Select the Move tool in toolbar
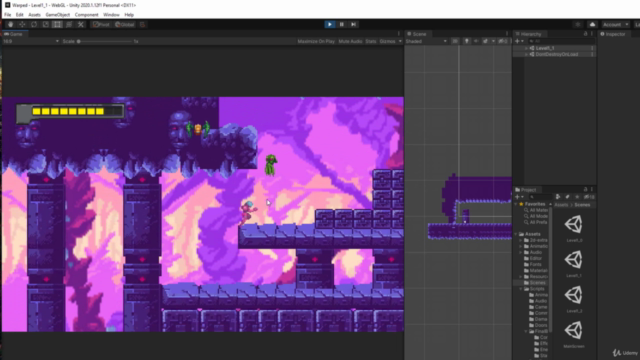 [22, 24]
